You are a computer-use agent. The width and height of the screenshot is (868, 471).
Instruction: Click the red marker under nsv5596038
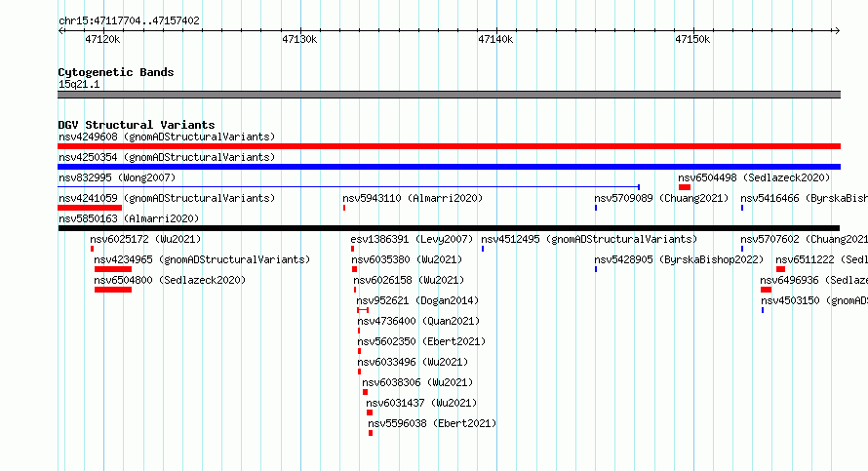click(371, 433)
